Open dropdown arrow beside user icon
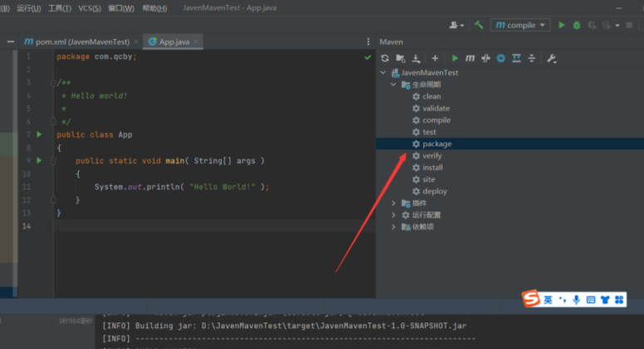 (462, 26)
